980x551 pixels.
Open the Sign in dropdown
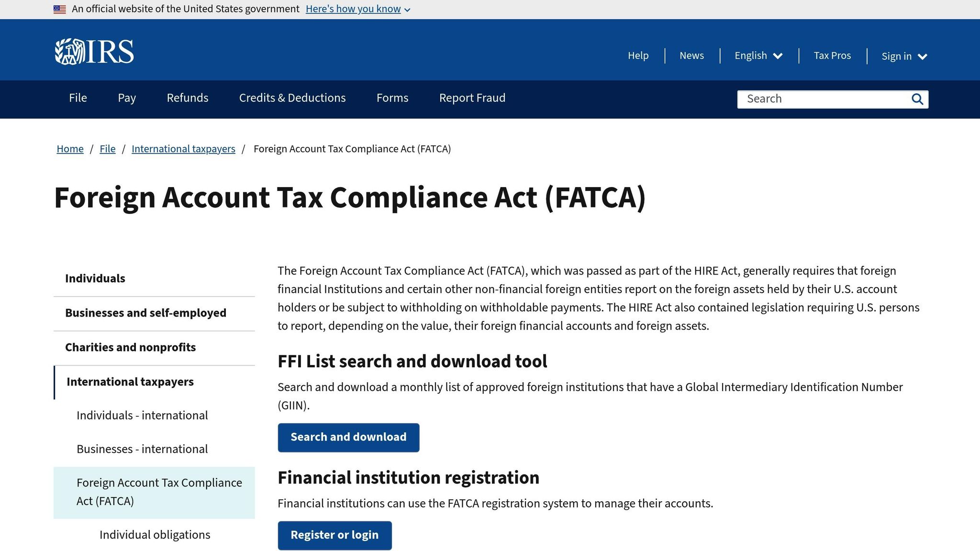pyautogui.click(x=903, y=56)
